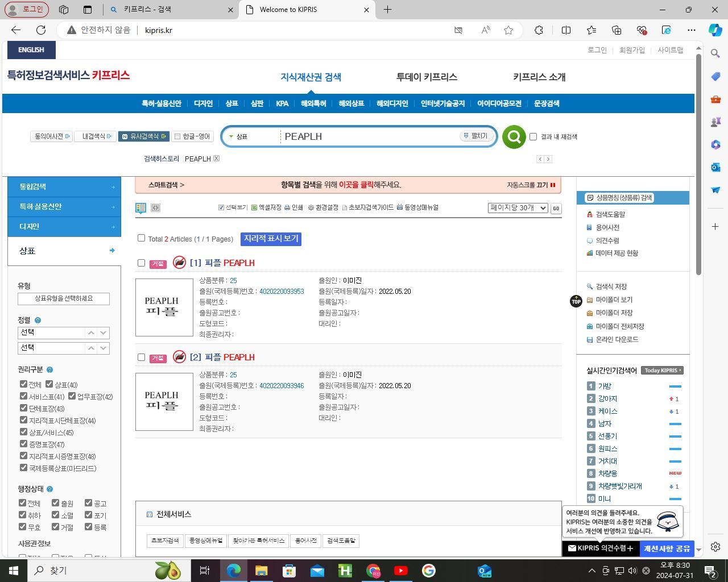Expand 통합검색 sidebar section
The width and height of the screenshot is (728, 582).
pos(64,186)
